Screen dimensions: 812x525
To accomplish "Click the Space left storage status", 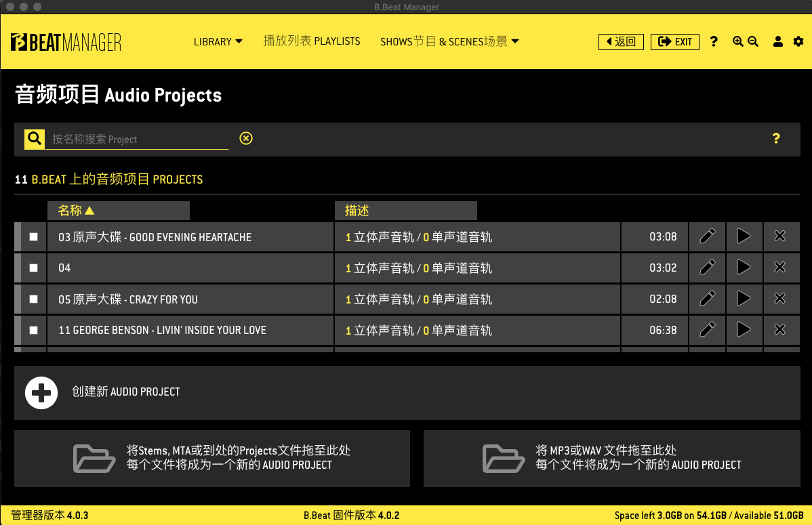I will [709, 515].
